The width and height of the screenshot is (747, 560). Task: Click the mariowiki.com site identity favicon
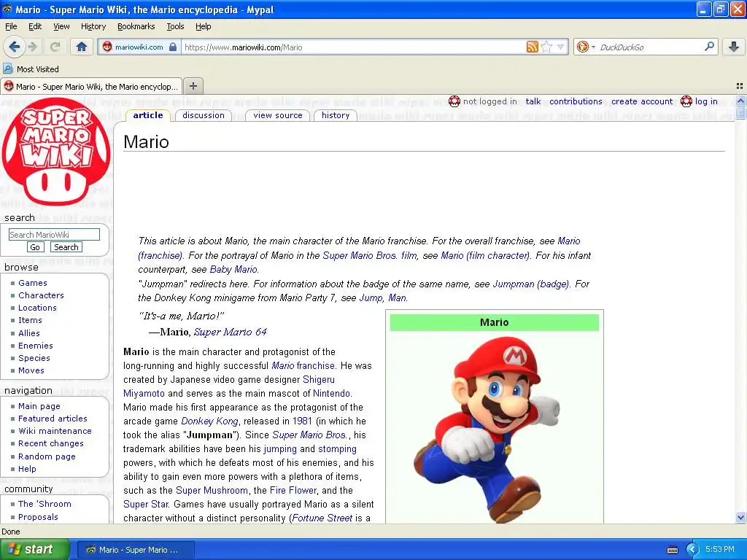(x=107, y=47)
